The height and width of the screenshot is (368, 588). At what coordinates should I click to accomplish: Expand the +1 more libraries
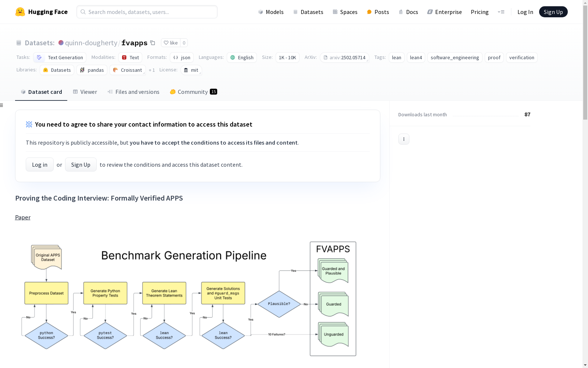[152, 70]
